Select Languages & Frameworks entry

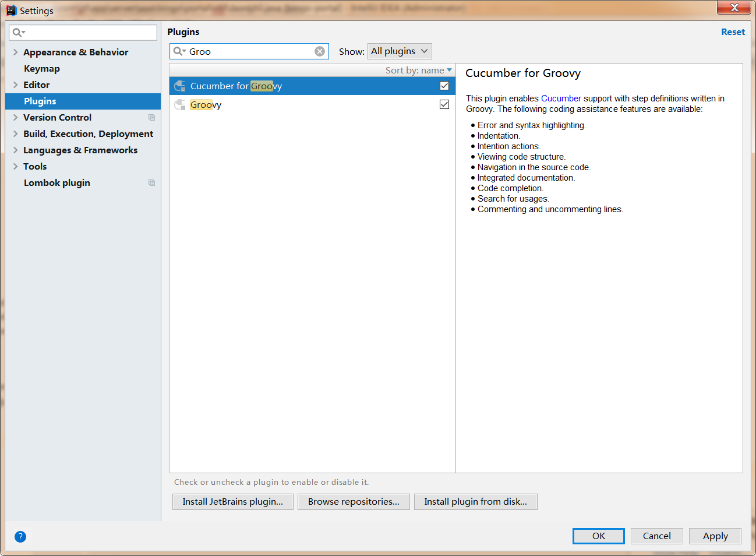(80, 150)
